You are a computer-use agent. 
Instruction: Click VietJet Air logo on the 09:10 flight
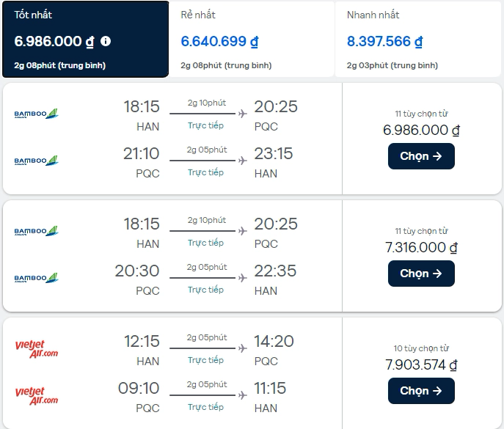point(37,396)
